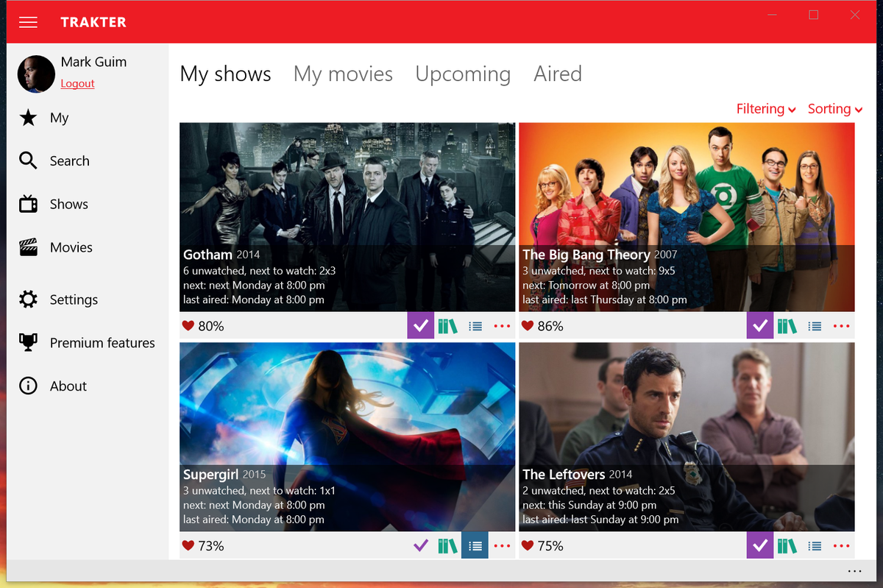Click The Leftovers title
This screenshot has width=883, height=588.
point(564,474)
